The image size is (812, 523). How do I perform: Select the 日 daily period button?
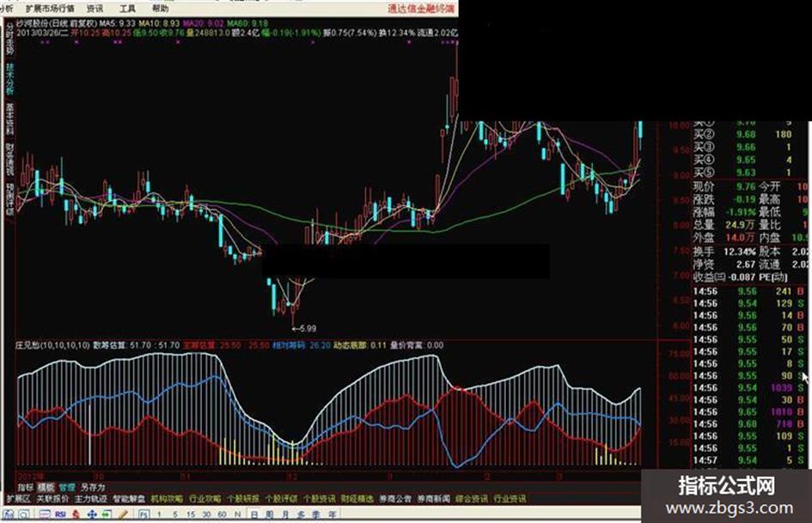coord(253,514)
